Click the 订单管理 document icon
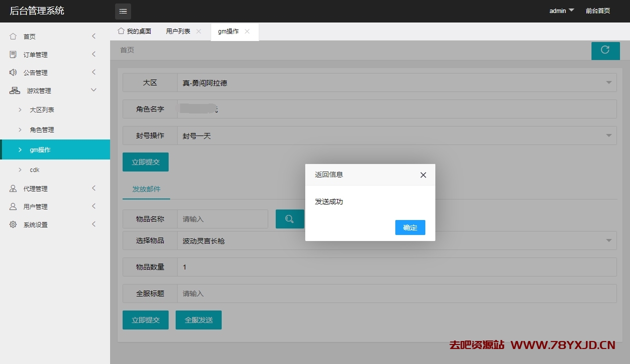630x364 pixels. click(13, 54)
